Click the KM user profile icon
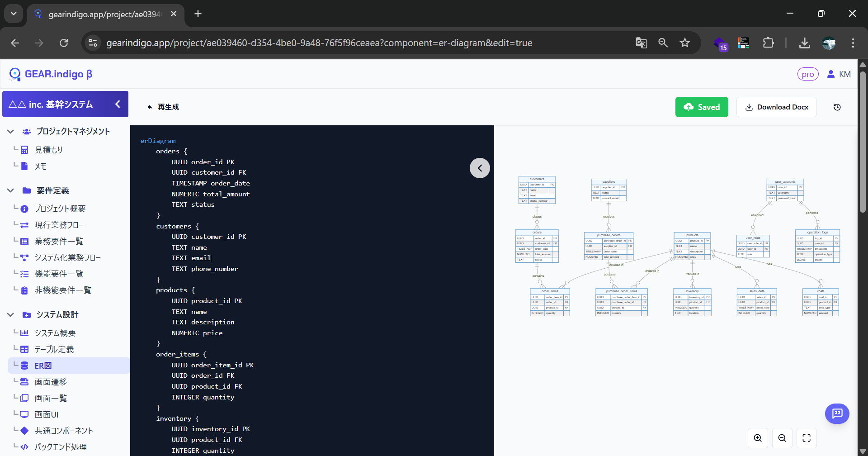 click(839, 74)
